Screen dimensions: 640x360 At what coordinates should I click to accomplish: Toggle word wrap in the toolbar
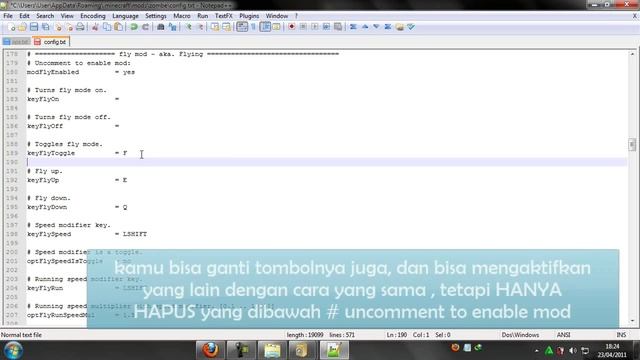[242, 27]
